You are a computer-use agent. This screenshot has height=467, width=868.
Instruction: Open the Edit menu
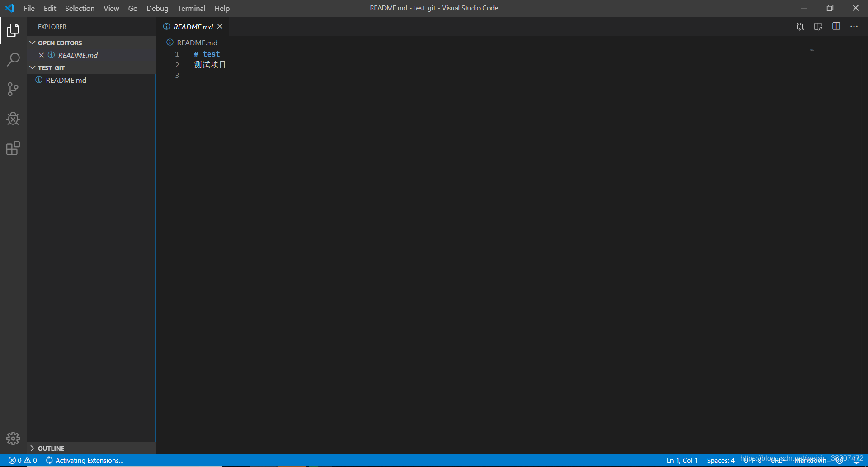pos(50,8)
